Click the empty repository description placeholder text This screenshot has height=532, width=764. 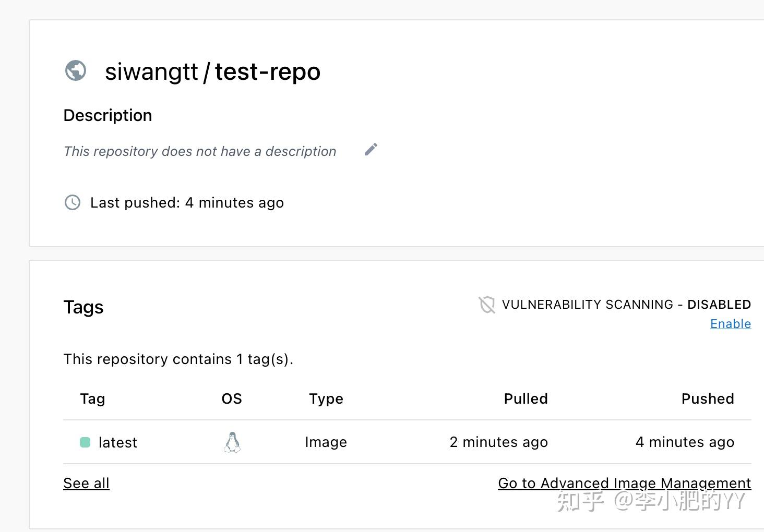[200, 152]
